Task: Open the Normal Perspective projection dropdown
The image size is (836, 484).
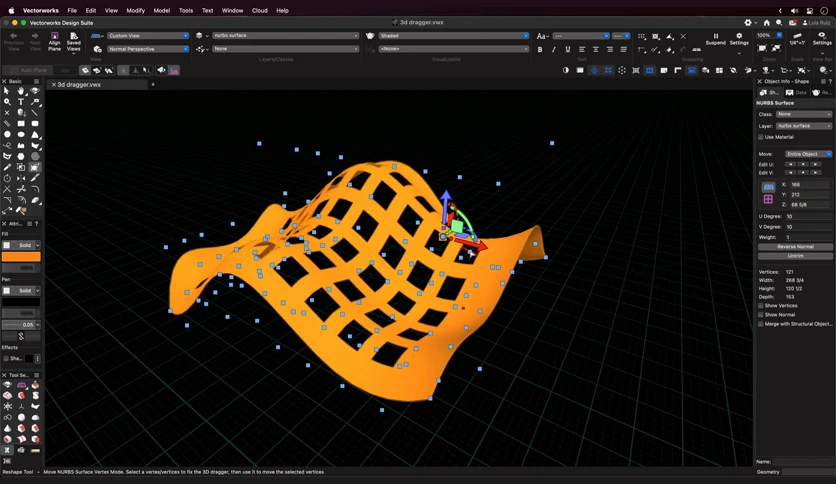Action: (148, 49)
